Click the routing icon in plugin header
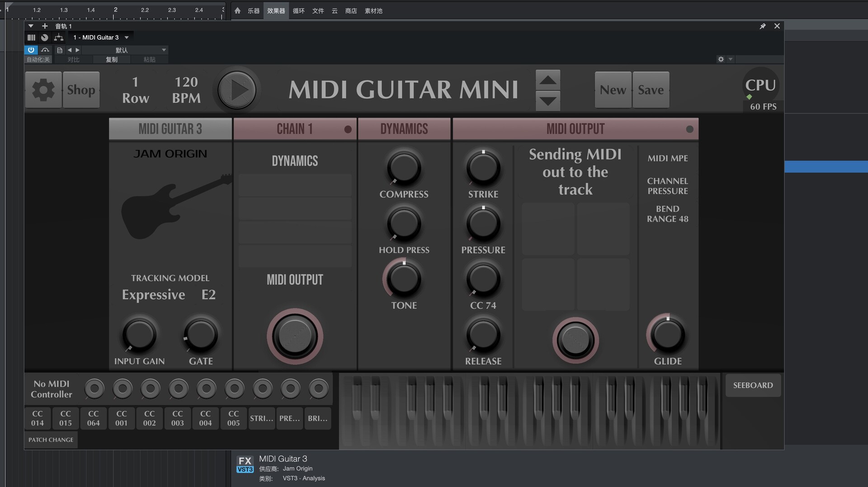This screenshot has width=868, height=487. [59, 38]
